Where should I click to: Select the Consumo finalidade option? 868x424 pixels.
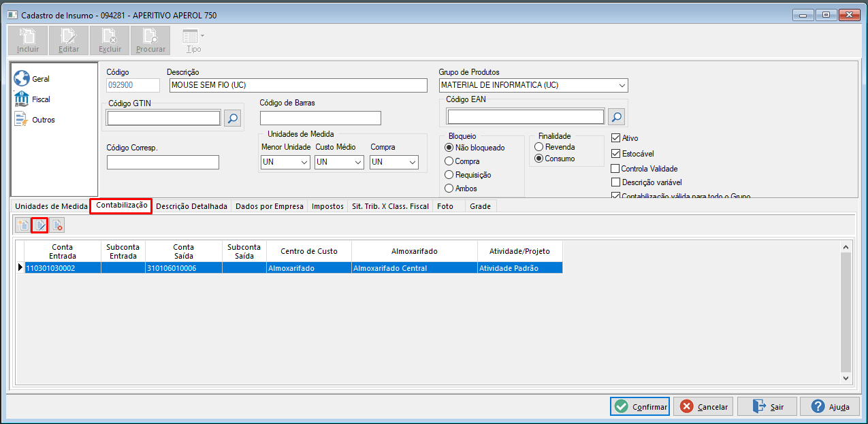pos(555,159)
